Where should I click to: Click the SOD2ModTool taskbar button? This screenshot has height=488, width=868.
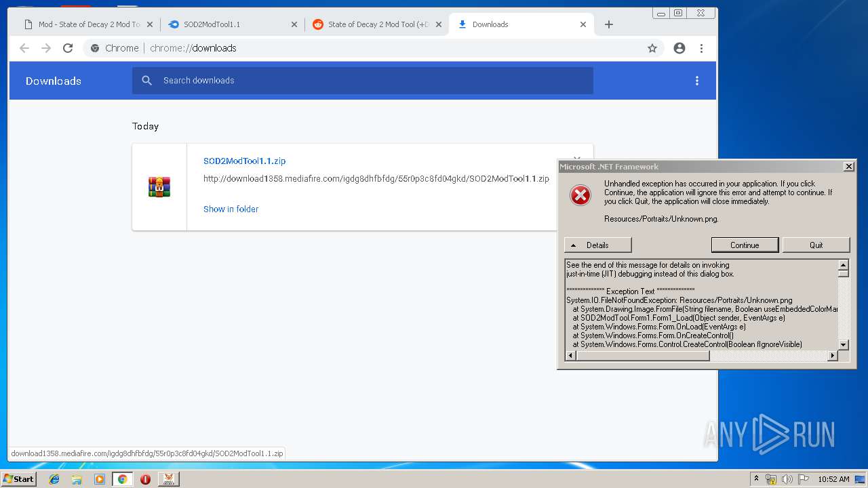(x=168, y=479)
